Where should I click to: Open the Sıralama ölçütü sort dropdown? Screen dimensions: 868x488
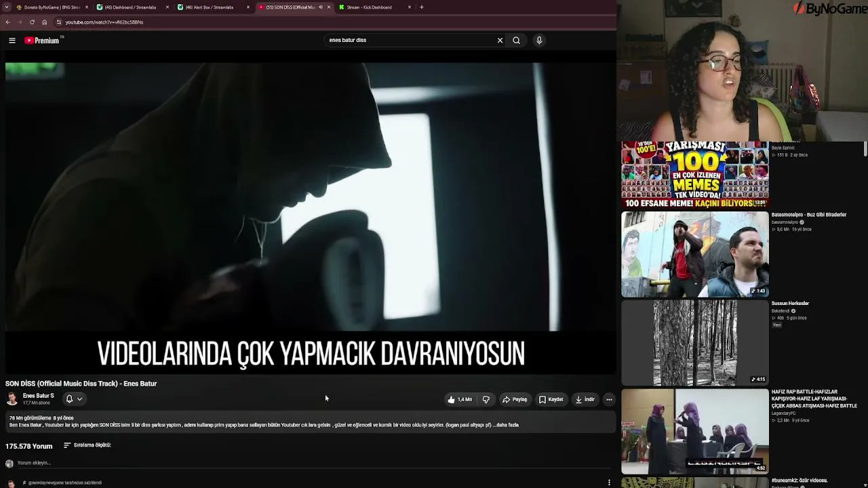coord(87,445)
